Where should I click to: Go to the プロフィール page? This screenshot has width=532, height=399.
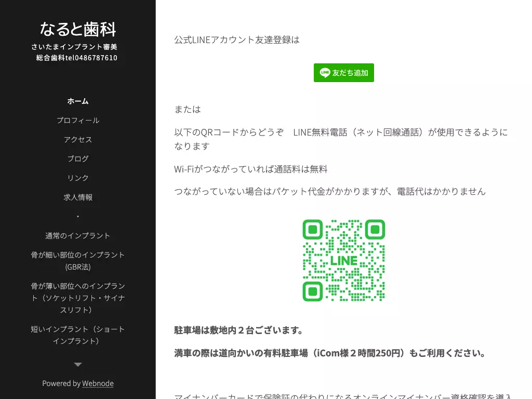click(x=78, y=121)
